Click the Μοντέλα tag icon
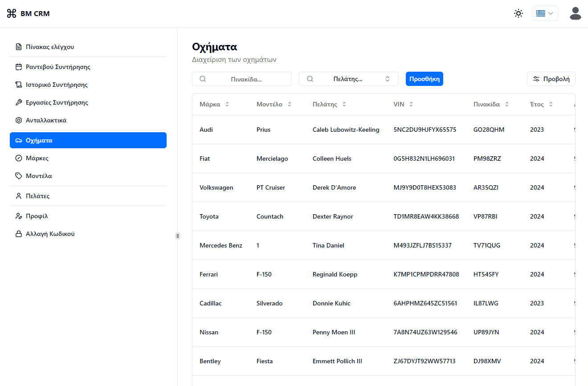This screenshot has width=588, height=386. point(19,176)
